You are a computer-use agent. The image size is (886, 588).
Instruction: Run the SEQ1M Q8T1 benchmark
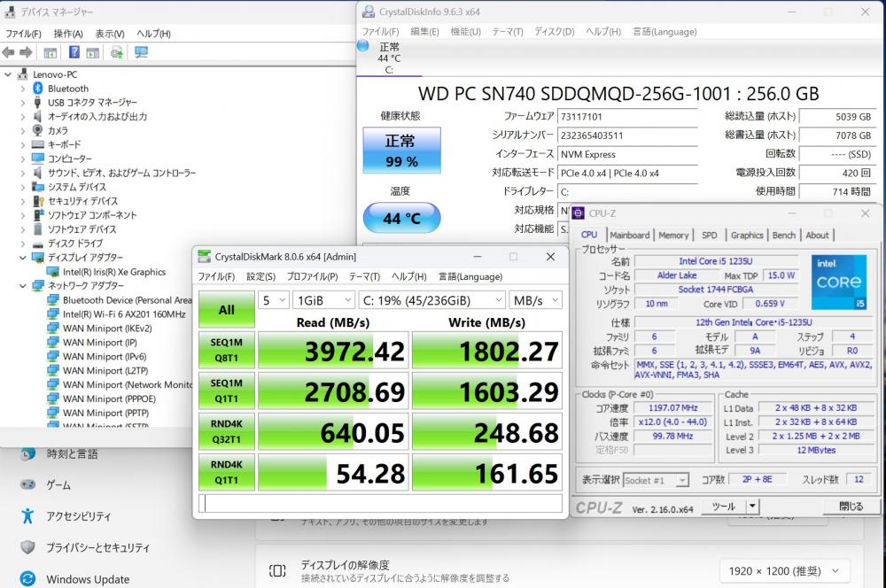point(227,350)
